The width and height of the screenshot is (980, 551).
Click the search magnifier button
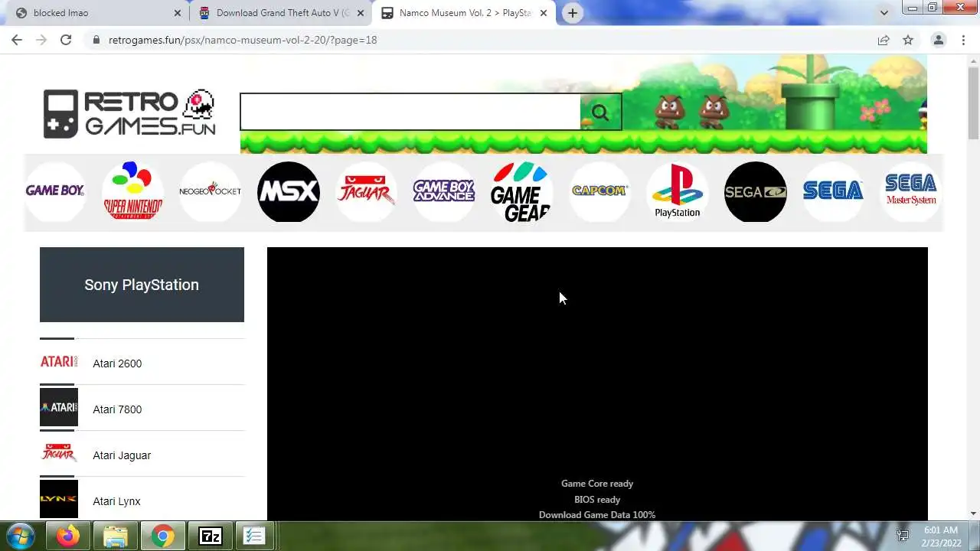(x=600, y=112)
